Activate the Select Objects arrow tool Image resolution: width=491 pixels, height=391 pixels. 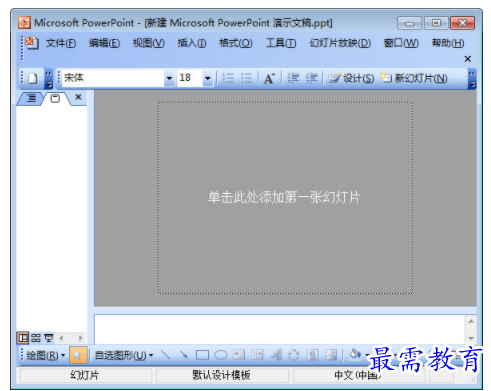point(78,355)
